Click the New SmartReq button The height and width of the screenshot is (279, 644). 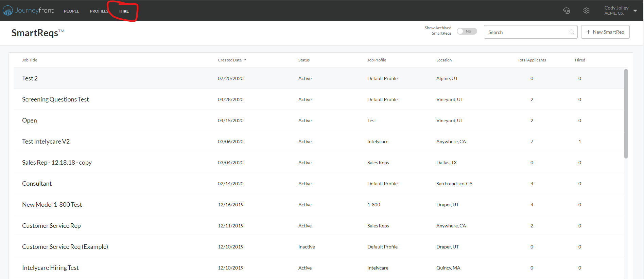click(x=605, y=32)
